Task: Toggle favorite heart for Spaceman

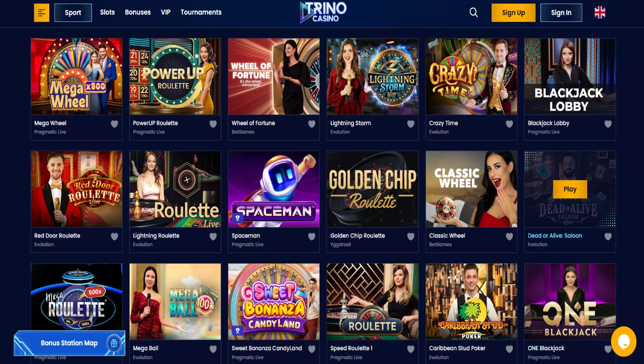Action: [312, 237]
